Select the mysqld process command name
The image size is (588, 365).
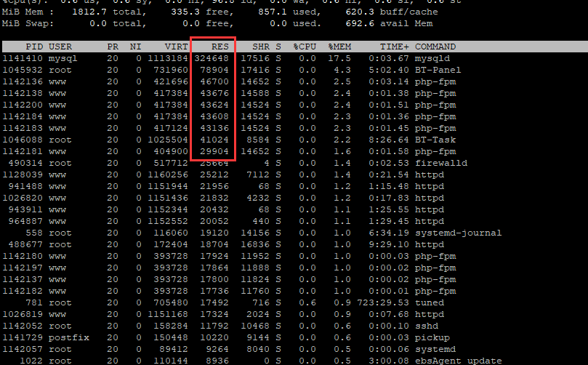click(432, 58)
